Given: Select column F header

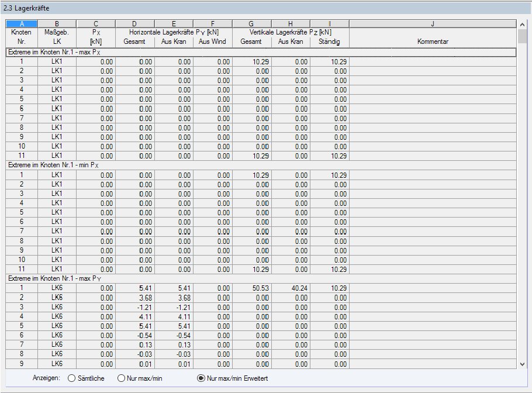Looking at the screenshot, I should pyautogui.click(x=213, y=24).
